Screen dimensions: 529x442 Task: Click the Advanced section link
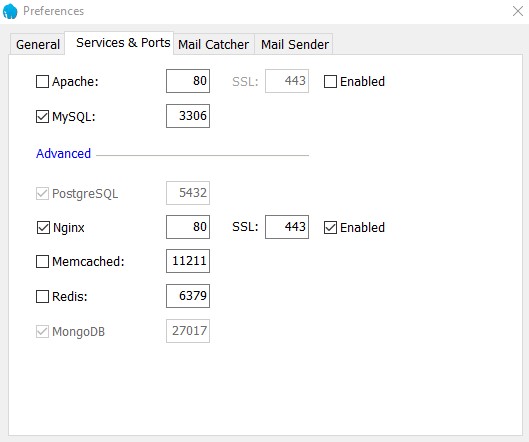point(63,154)
